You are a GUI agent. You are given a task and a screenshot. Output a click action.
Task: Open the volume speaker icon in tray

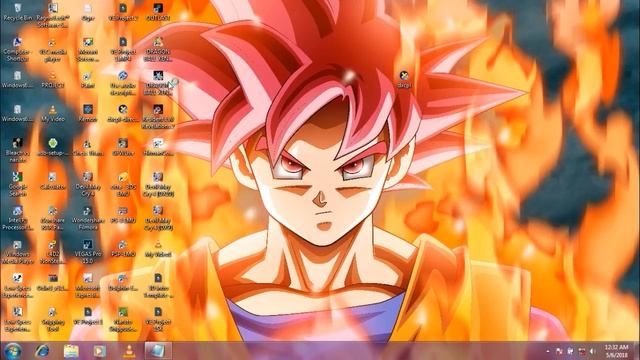(x=593, y=351)
